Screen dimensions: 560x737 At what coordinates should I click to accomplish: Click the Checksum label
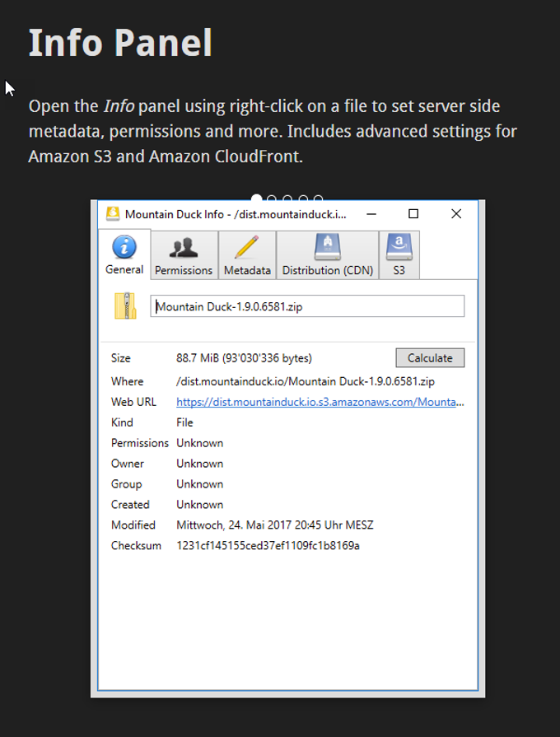(x=136, y=545)
